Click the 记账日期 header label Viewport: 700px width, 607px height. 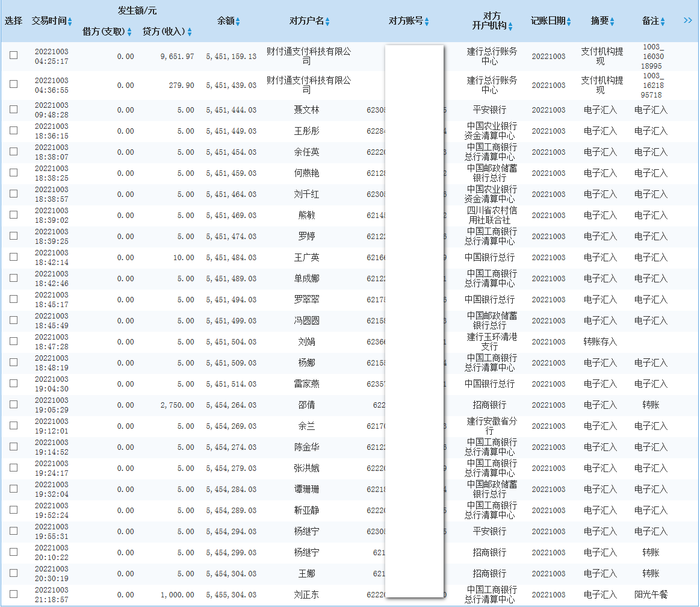pyautogui.click(x=548, y=21)
